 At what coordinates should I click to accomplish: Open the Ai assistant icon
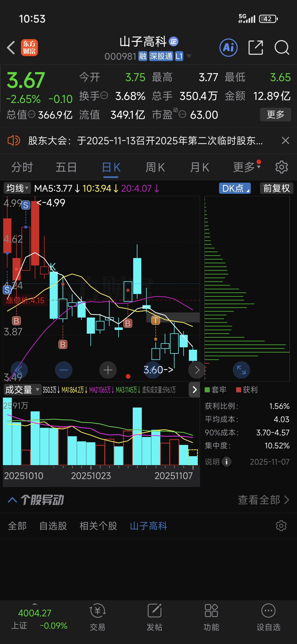click(x=228, y=47)
